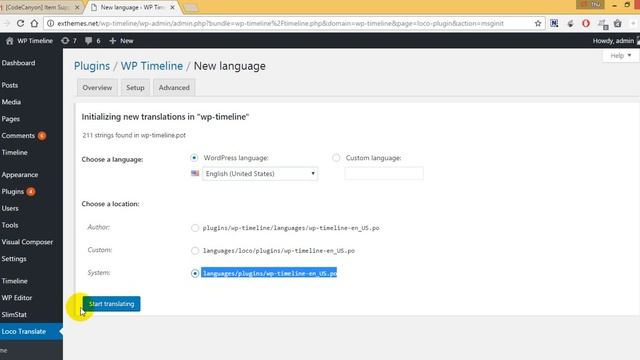This screenshot has width=640, height=360.
Task: Expand the Help dropdown panel
Action: [x=620, y=56]
